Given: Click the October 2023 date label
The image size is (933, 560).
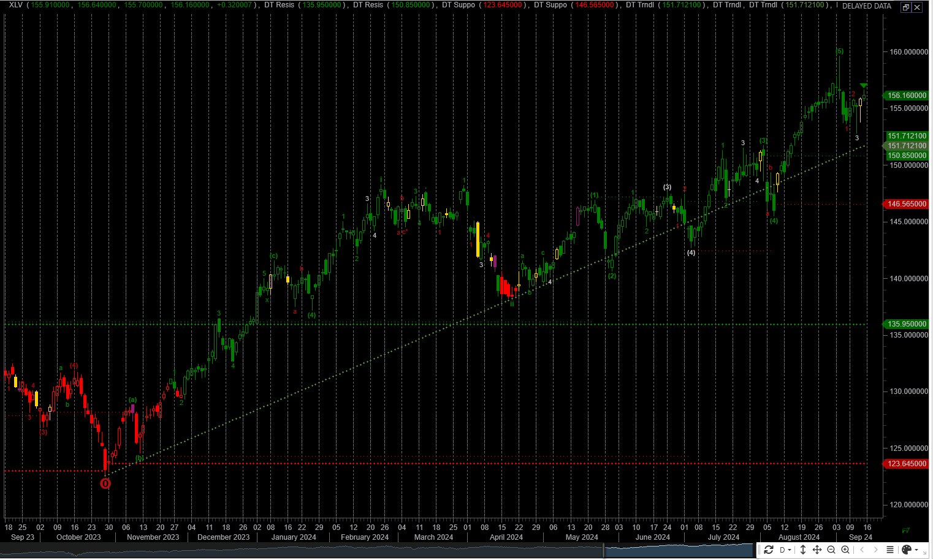Looking at the screenshot, I should [x=78, y=537].
